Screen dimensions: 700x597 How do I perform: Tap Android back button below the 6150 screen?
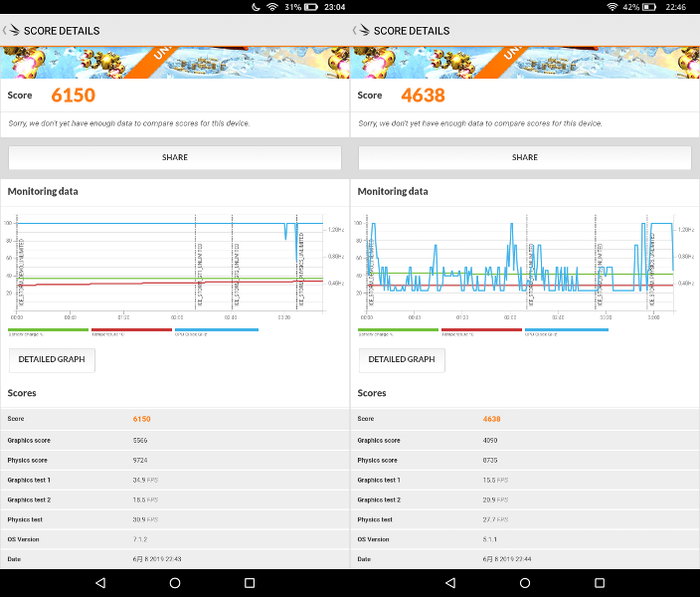click(100, 583)
